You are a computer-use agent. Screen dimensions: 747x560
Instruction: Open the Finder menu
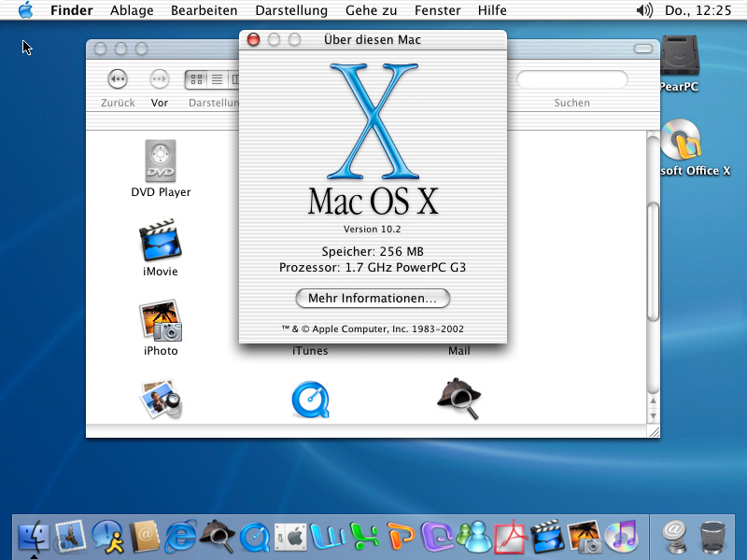[72, 10]
